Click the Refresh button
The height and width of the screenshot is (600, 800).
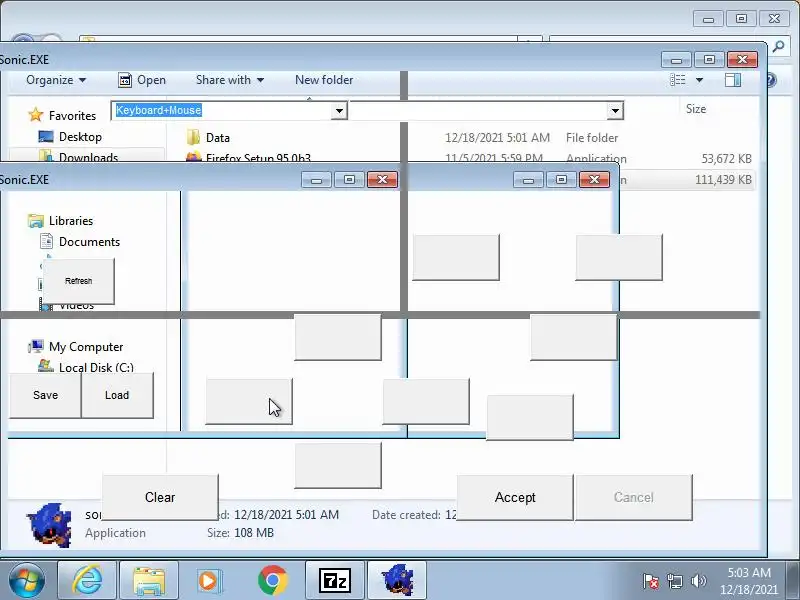pyautogui.click(x=79, y=281)
